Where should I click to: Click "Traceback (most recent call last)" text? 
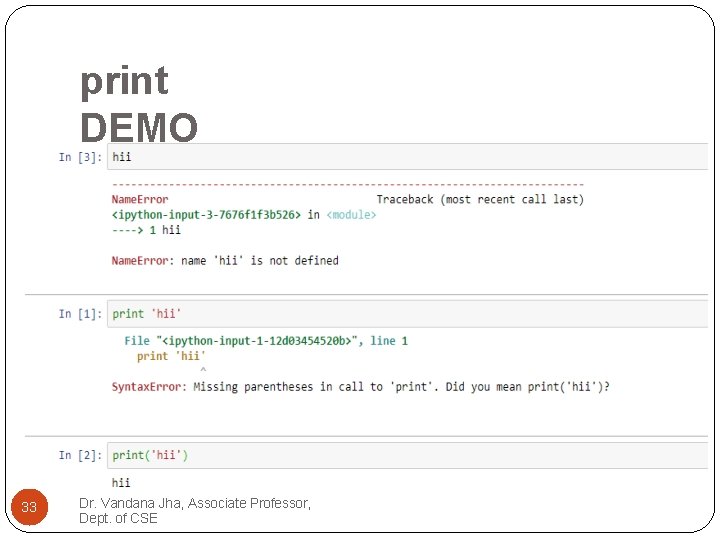tap(480, 200)
